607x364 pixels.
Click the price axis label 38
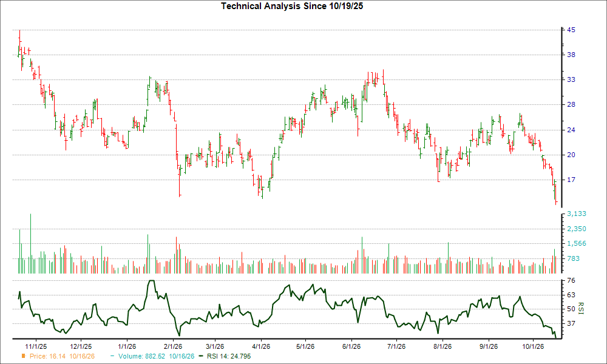coord(571,55)
